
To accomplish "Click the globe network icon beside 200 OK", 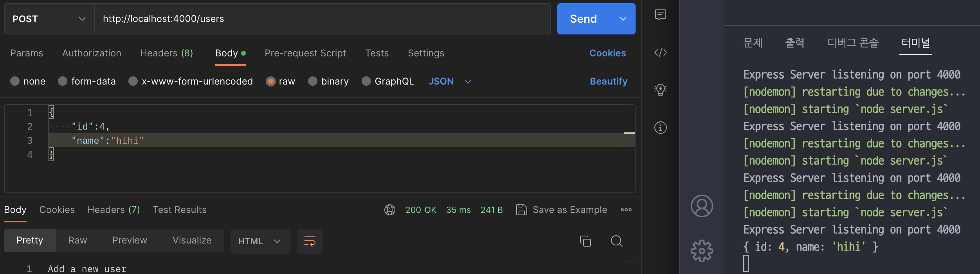I will coord(390,210).
